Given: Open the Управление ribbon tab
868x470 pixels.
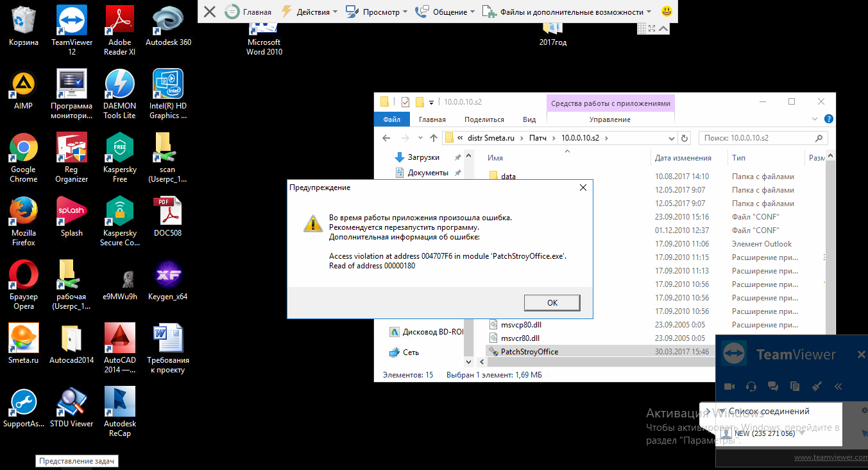Looking at the screenshot, I should tap(610, 119).
